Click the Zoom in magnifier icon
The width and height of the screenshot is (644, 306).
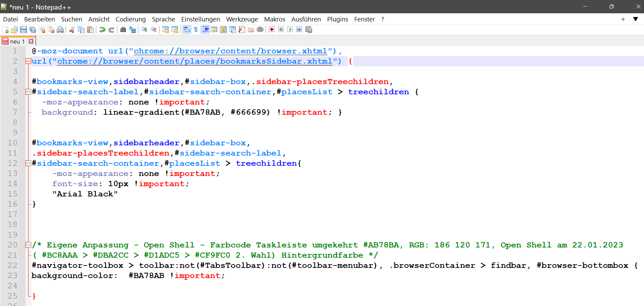click(x=144, y=30)
